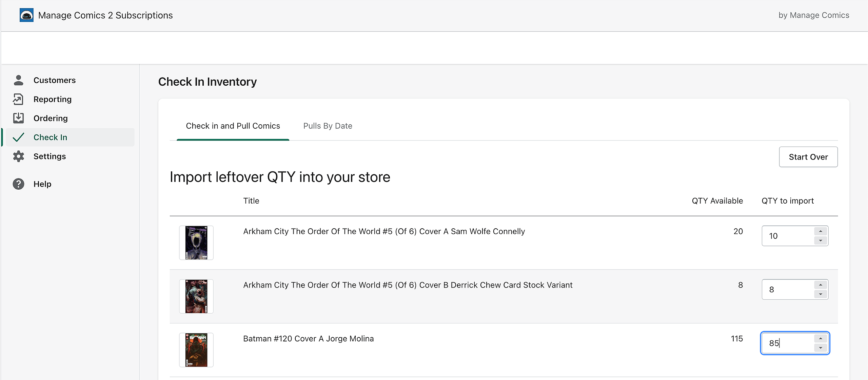Increment Arkham City Cover B import quantity
Viewport: 868px width, 380px height.
821,285
